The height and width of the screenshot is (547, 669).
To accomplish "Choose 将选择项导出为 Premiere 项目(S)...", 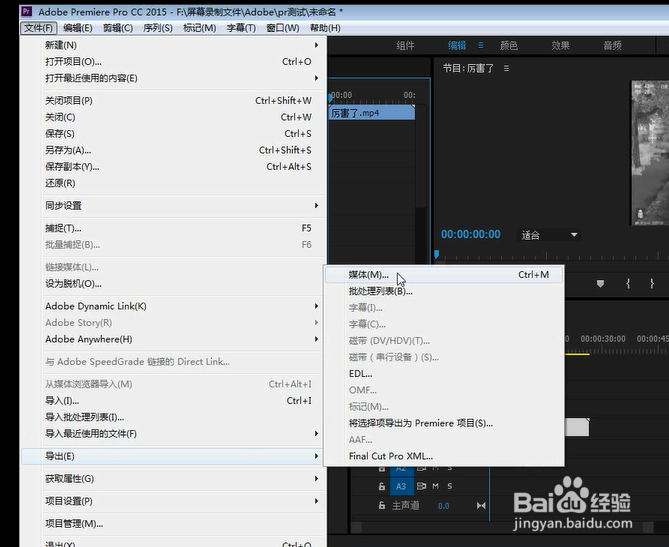I will (444, 423).
